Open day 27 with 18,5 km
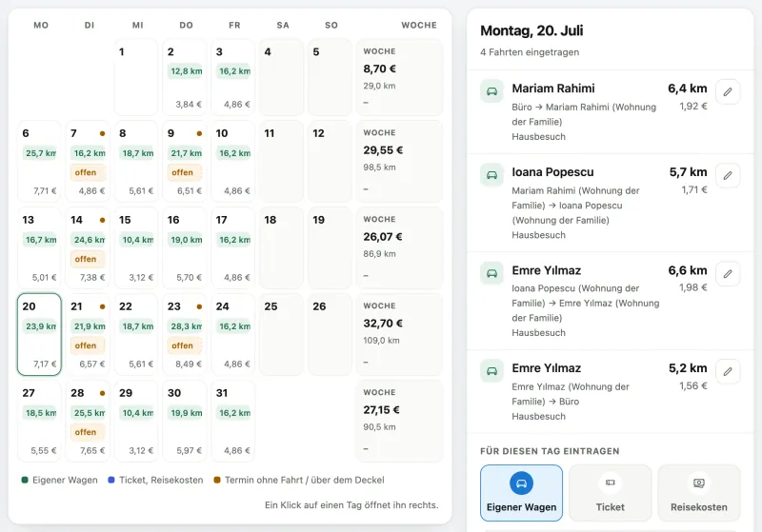Screen dimensions: 762x532 (x=39, y=421)
